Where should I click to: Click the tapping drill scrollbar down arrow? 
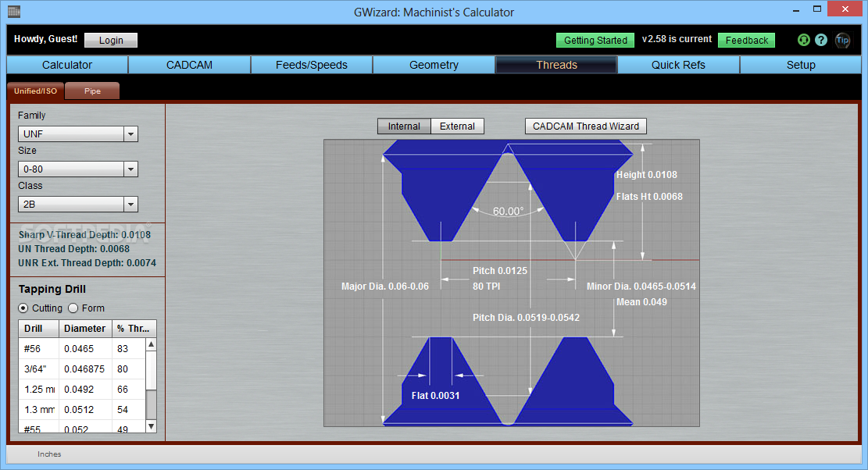[151, 426]
